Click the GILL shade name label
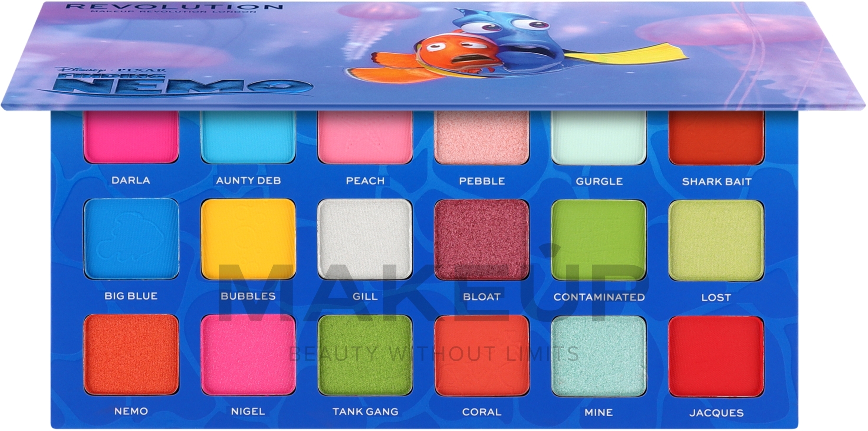868x431 pixels. click(x=365, y=296)
